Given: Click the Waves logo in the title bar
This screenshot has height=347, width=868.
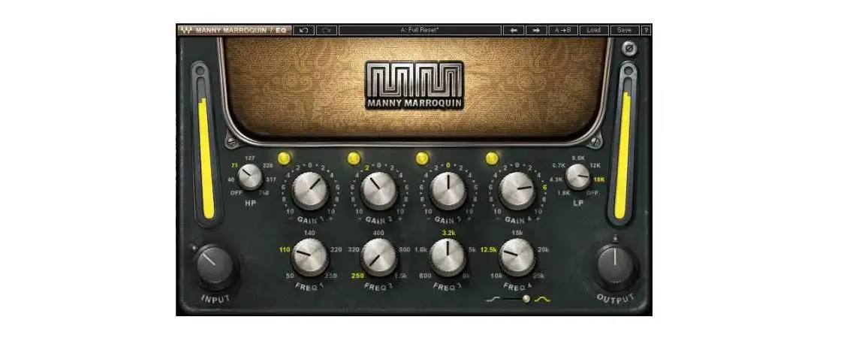Looking at the screenshot, I should coord(186,31).
